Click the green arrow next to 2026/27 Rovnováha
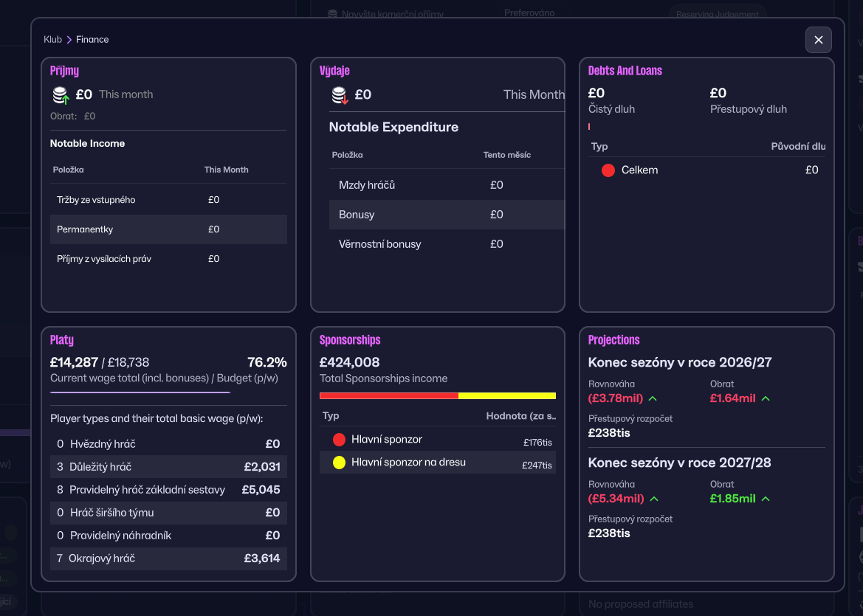 click(x=653, y=398)
